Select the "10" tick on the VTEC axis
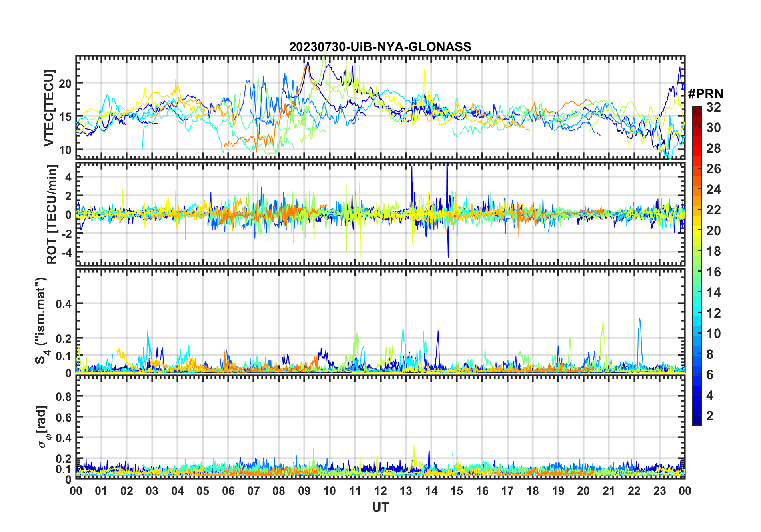The width and height of the screenshot is (761, 532). 65,150
